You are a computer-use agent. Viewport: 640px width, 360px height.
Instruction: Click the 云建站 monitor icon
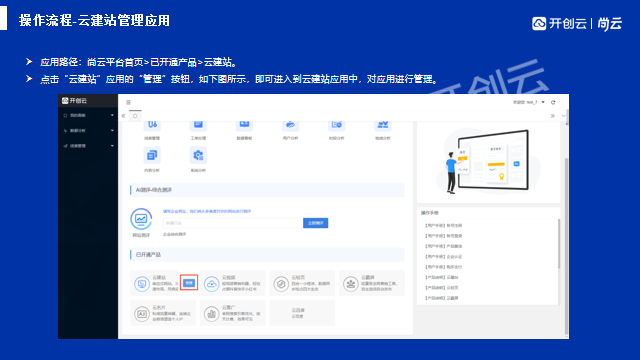point(142,284)
